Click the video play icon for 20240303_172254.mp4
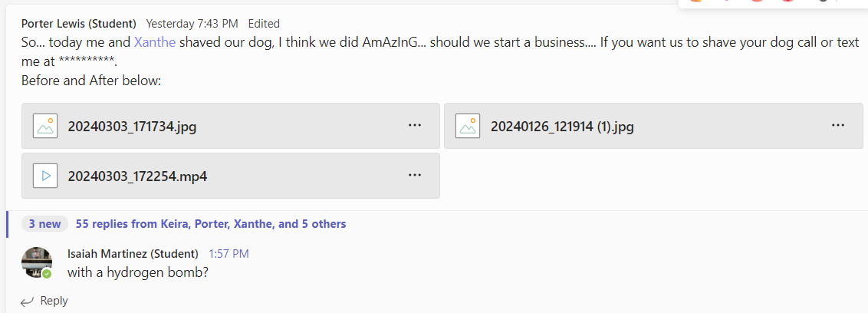Image resolution: width=868 pixels, height=313 pixels. pos(46,176)
